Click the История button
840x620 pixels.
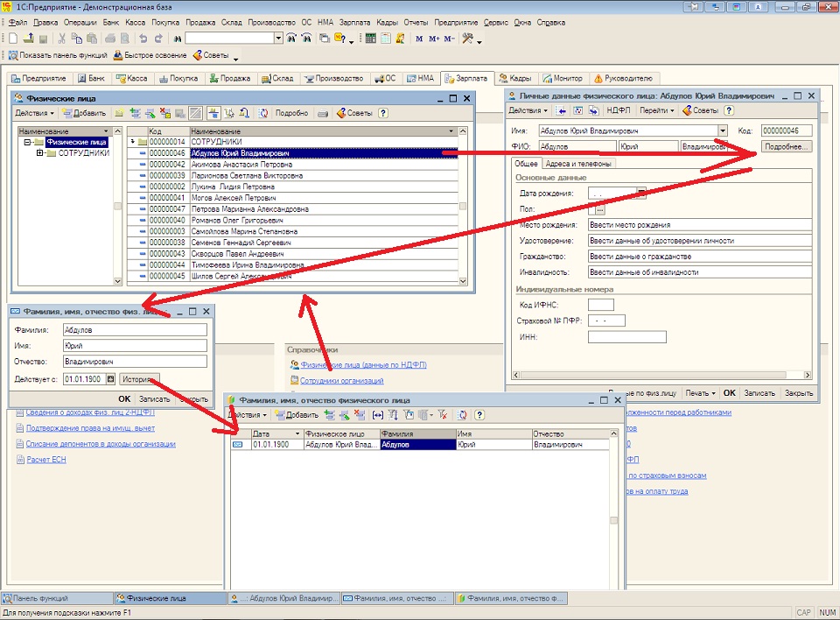pyautogui.click(x=139, y=379)
